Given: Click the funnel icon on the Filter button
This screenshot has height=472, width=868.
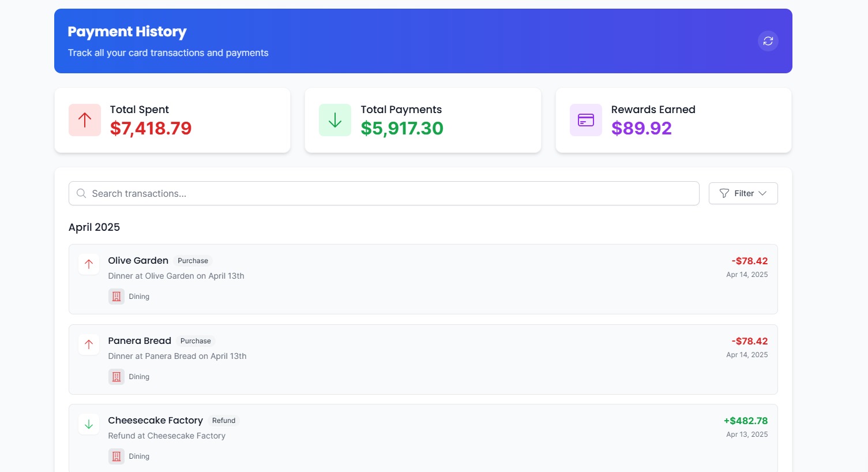Looking at the screenshot, I should coord(724,193).
